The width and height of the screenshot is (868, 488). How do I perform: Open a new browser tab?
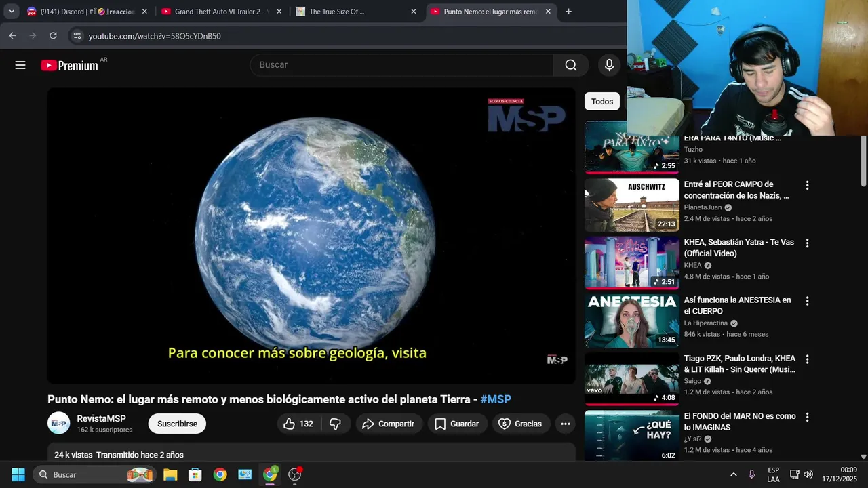click(568, 12)
